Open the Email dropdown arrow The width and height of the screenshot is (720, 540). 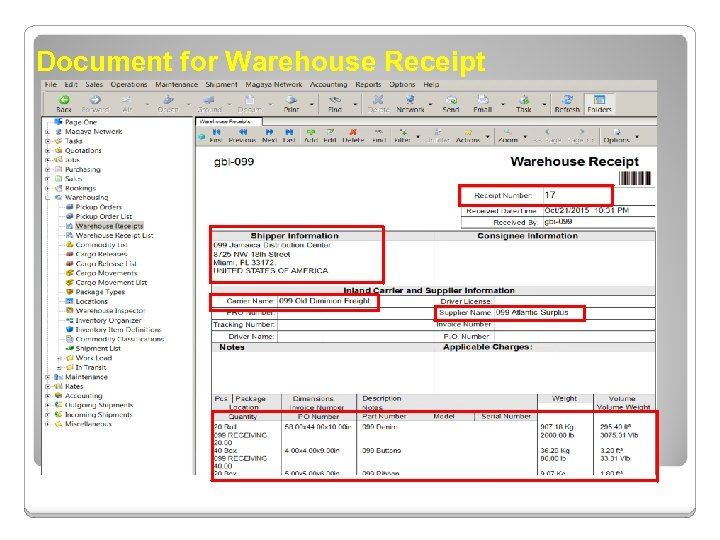(503, 105)
